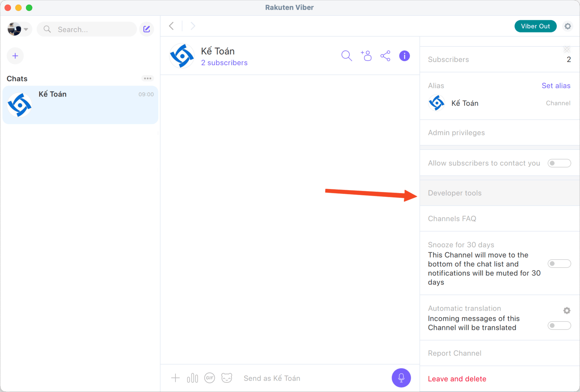Open the Subscribers list

click(500, 59)
